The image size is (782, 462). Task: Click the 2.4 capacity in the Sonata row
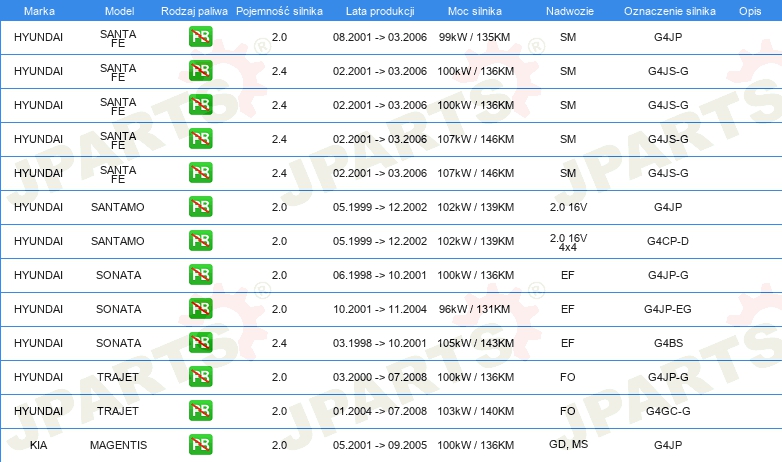(x=279, y=343)
